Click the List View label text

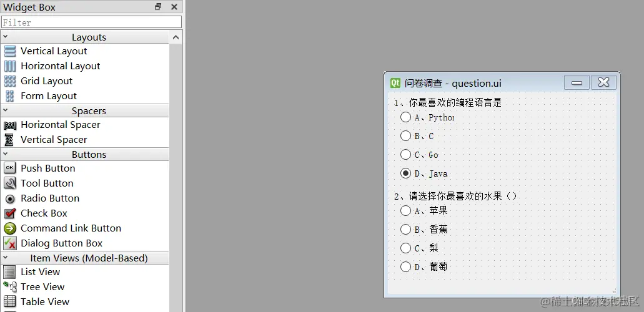pos(40,272)
